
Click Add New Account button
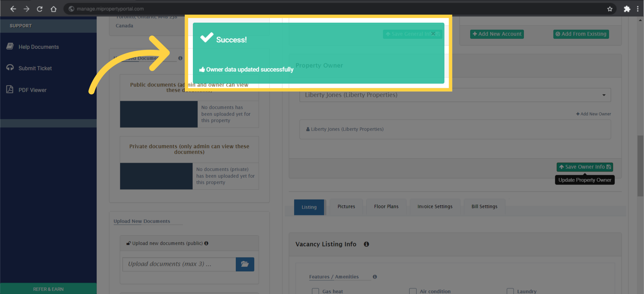point(497,34)
